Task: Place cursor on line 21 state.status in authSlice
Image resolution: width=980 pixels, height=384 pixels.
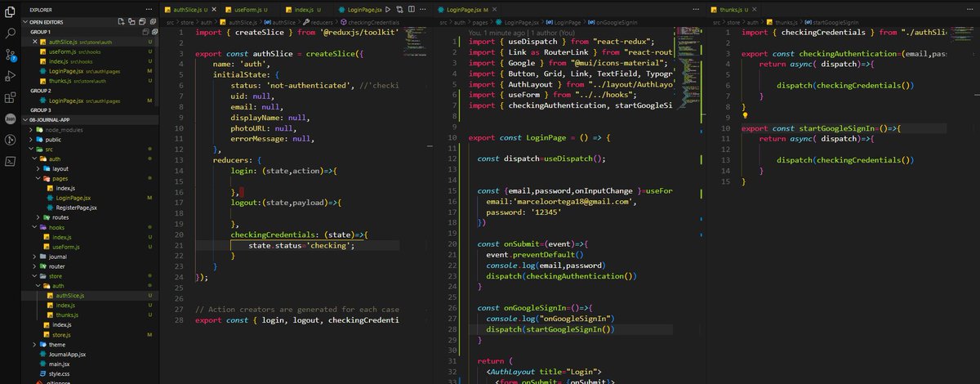Action: point(301,245)
